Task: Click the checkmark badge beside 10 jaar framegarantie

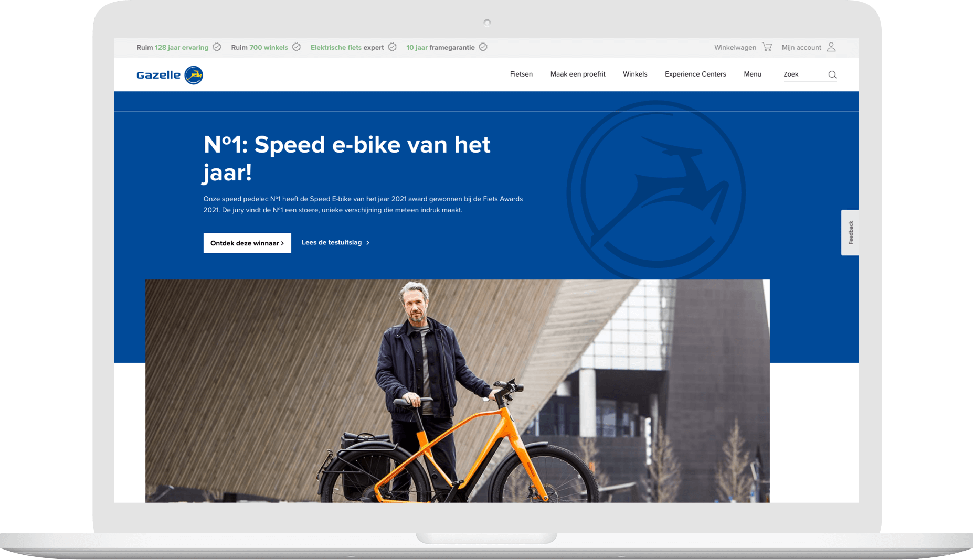Action: [x=483, y=47]
